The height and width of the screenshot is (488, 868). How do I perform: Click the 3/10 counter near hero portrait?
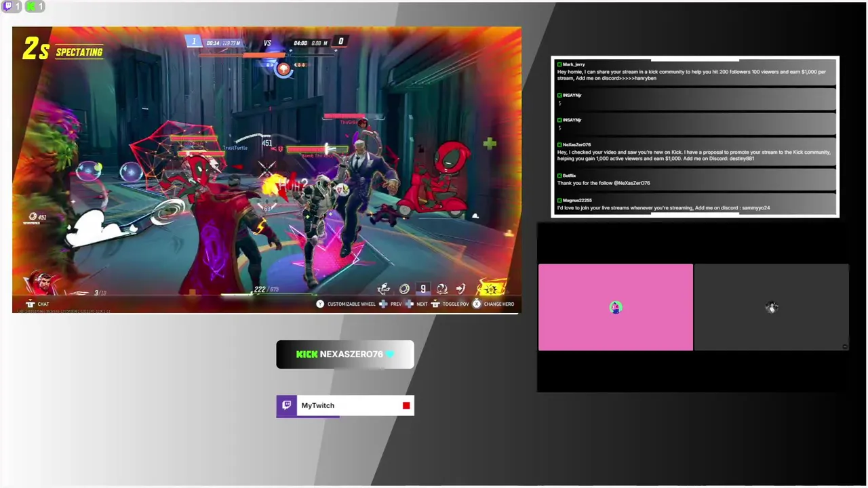(100, 293)
